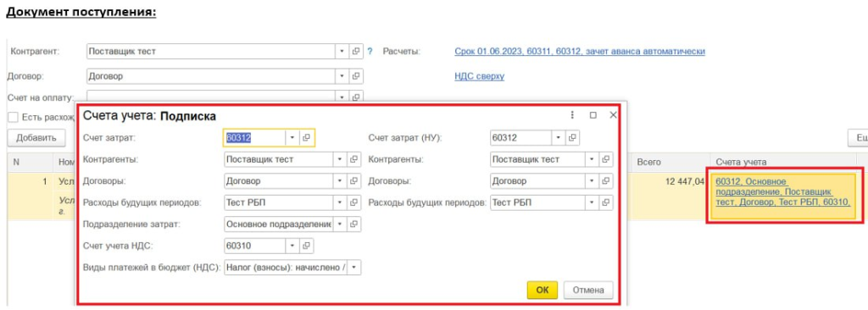Screen dimensions: 868x310
Task: Open left Договоры record in dialog
Action: coord(354,181)
